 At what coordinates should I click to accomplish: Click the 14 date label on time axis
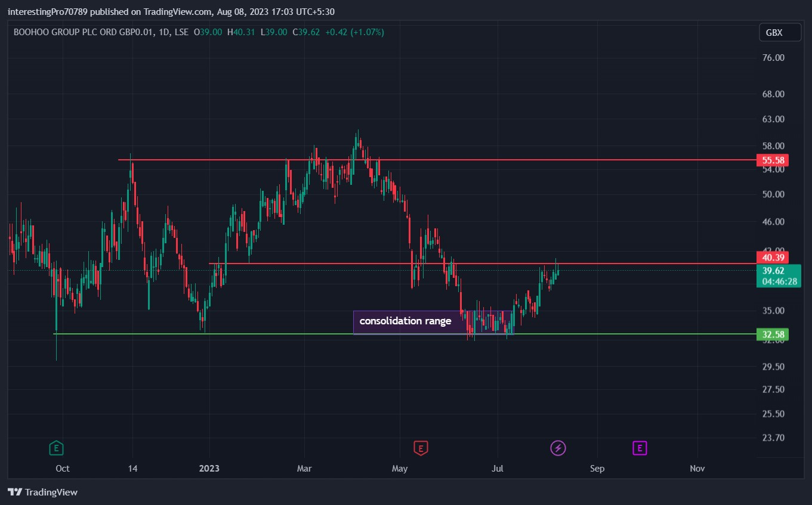(132, 469)
